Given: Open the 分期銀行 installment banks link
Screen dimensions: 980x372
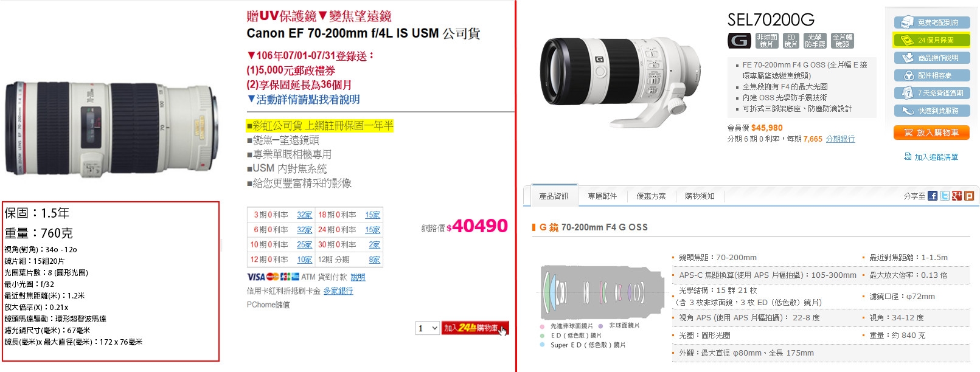Looking at the screenshot, I should 840,139.
